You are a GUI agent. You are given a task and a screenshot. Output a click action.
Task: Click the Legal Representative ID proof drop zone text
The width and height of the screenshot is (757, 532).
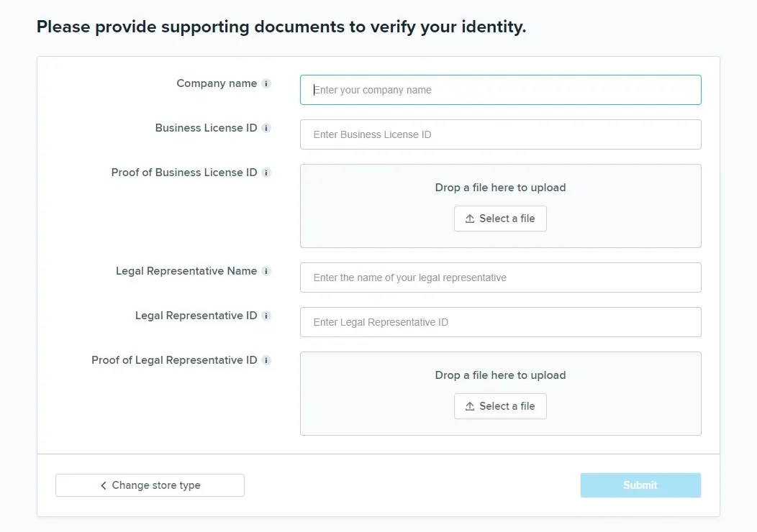tap(500, 375)
